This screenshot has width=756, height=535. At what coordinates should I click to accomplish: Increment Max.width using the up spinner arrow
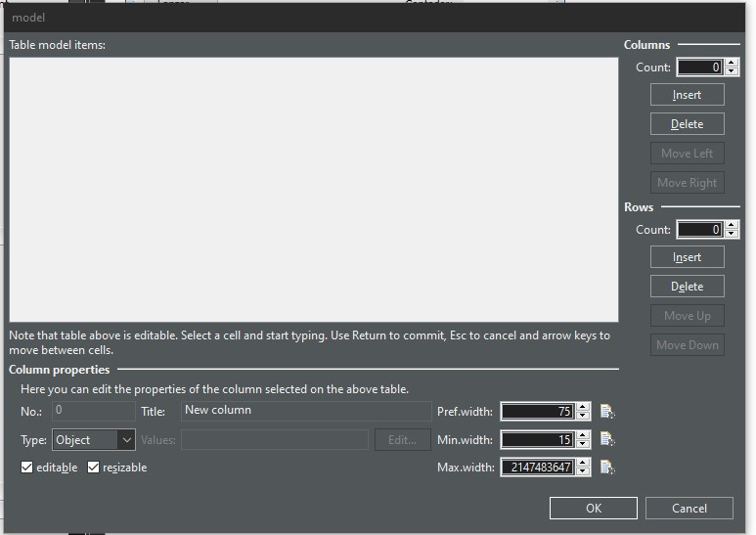pyautogui.click(x=583, y=463)
